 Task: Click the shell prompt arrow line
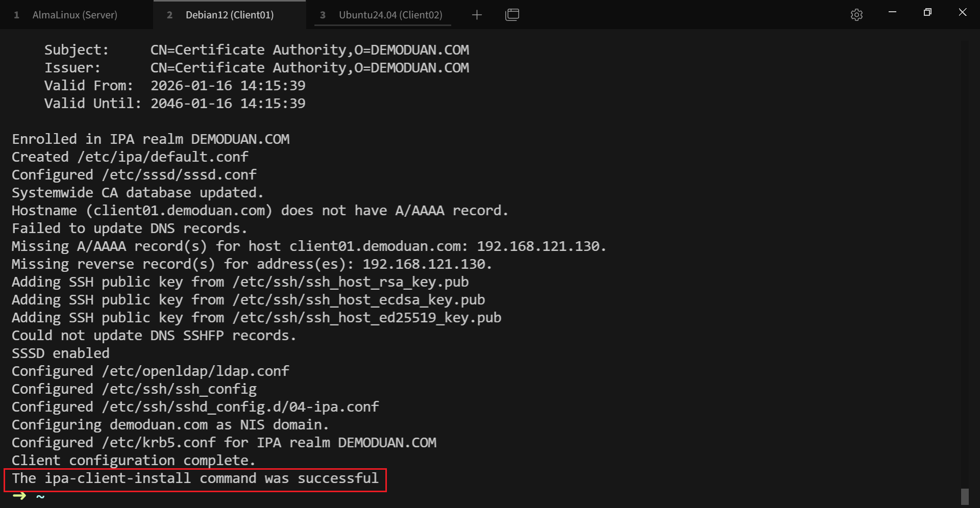coord(29,496)
